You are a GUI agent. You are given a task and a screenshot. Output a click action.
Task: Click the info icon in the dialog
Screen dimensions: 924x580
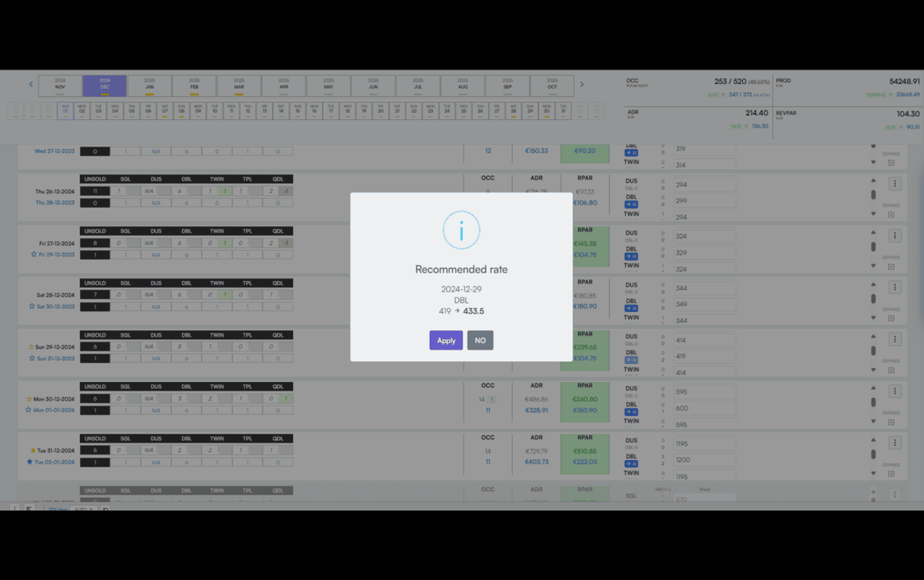[461, 230]
